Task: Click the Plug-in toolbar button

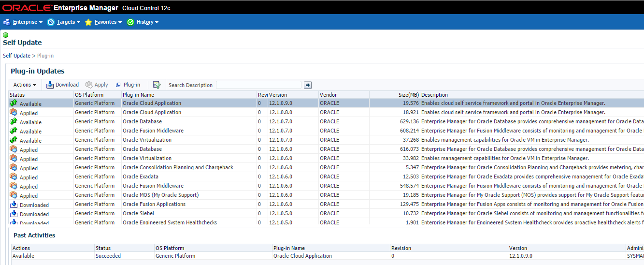Action: [x=128, y=85]
